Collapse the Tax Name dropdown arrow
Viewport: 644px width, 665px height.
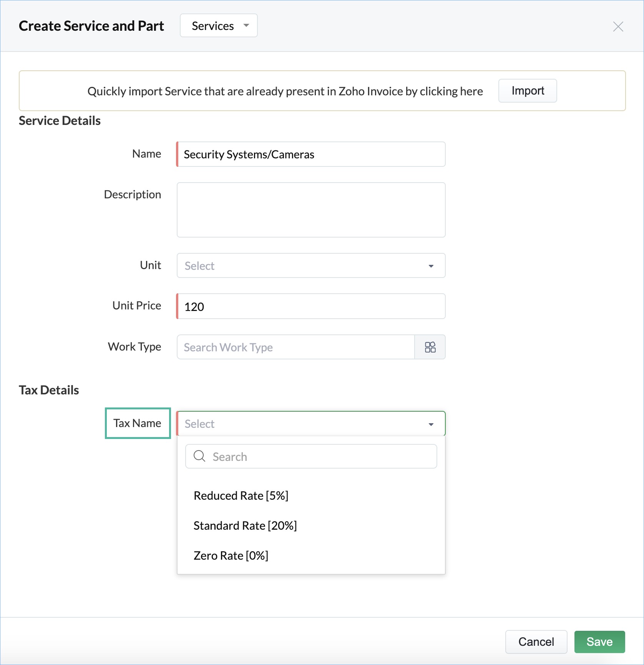(431, 424)
